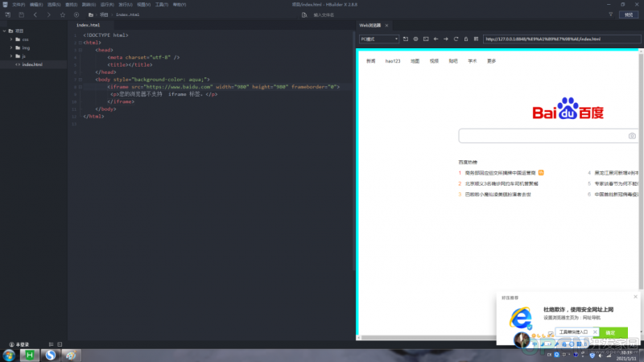Open the web browser panel settings gear icon

point(415,39)
